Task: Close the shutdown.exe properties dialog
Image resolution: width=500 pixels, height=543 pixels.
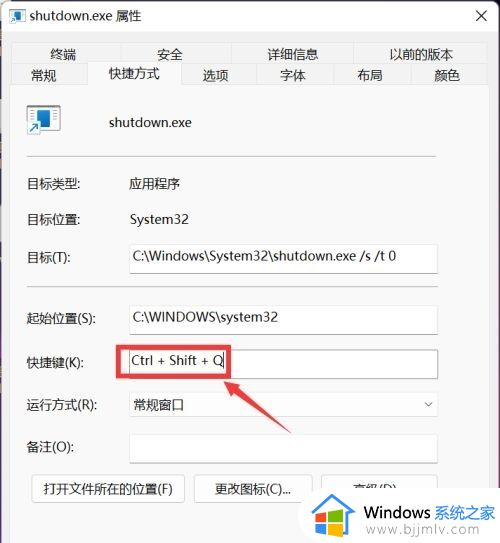Action: [x=481, y=16]
